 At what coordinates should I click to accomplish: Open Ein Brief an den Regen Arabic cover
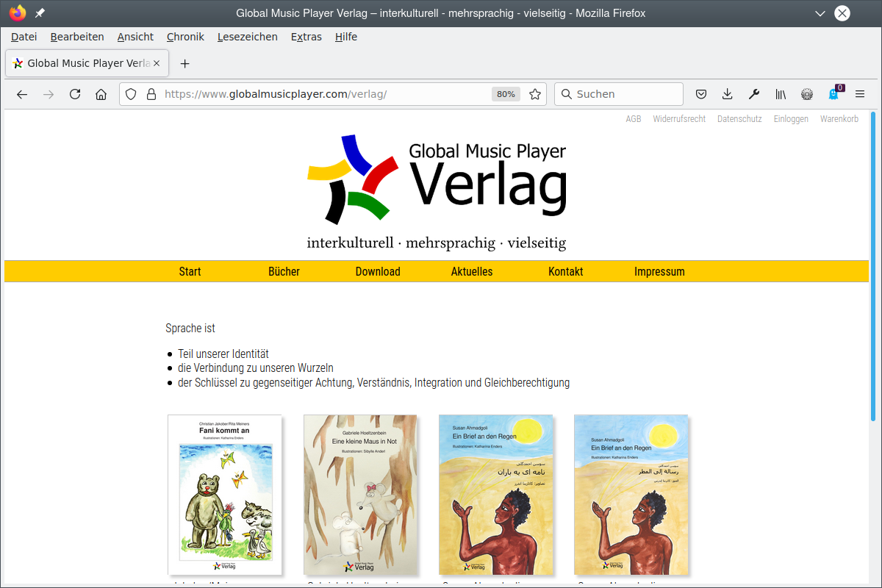[631, 495]
